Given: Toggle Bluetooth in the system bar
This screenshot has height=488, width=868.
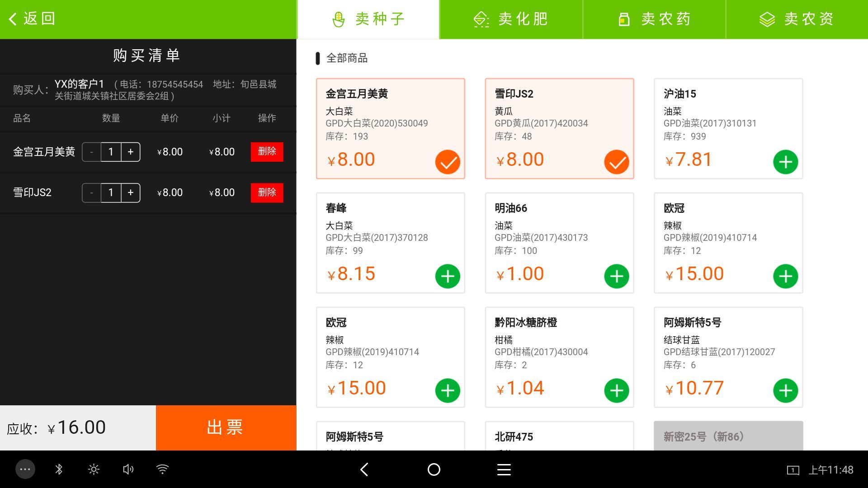Looking at the screenshot, I should coord(59,469).
